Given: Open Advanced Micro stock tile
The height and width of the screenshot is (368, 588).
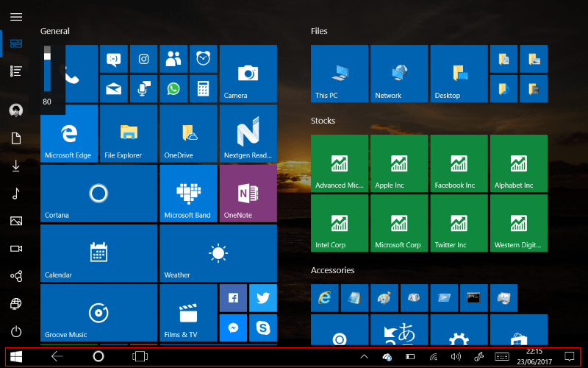Looking at the screenshot, I should (x=340, y=163).
